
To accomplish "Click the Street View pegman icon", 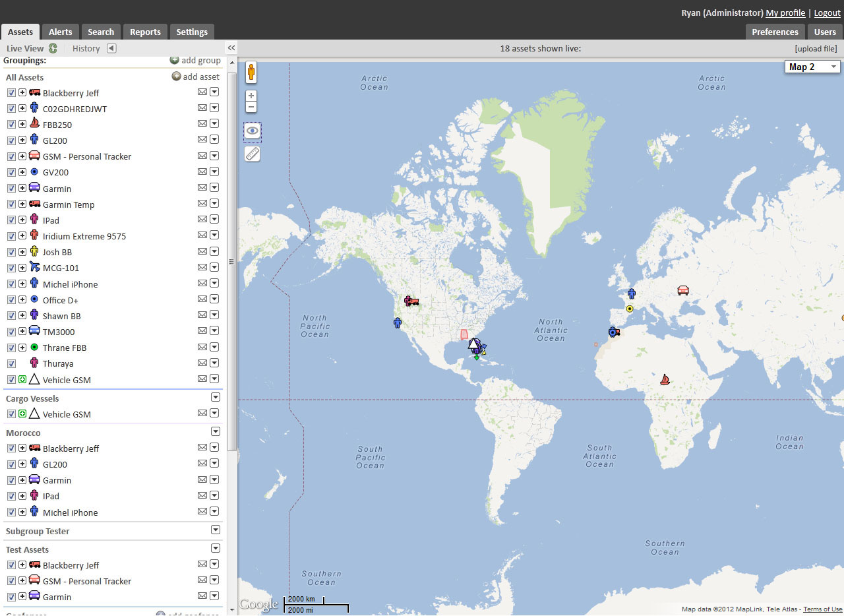I will pos(251,72).
